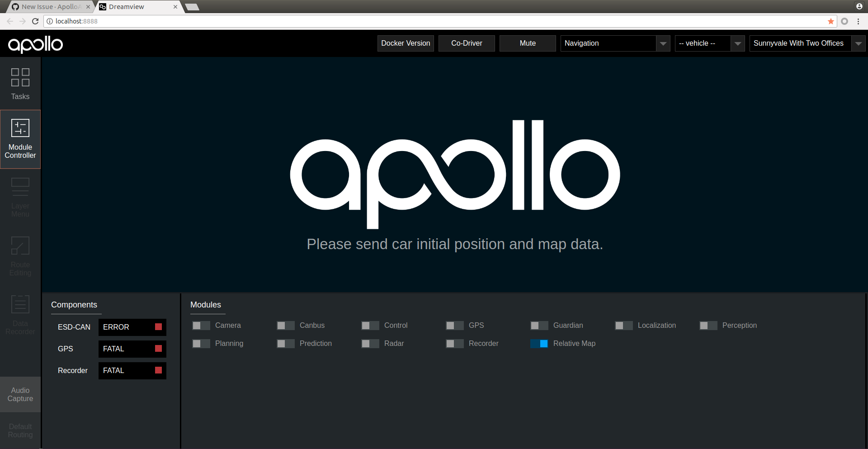
Task: Click the GPS component red status indicator
Action: (x=158, y=349)
